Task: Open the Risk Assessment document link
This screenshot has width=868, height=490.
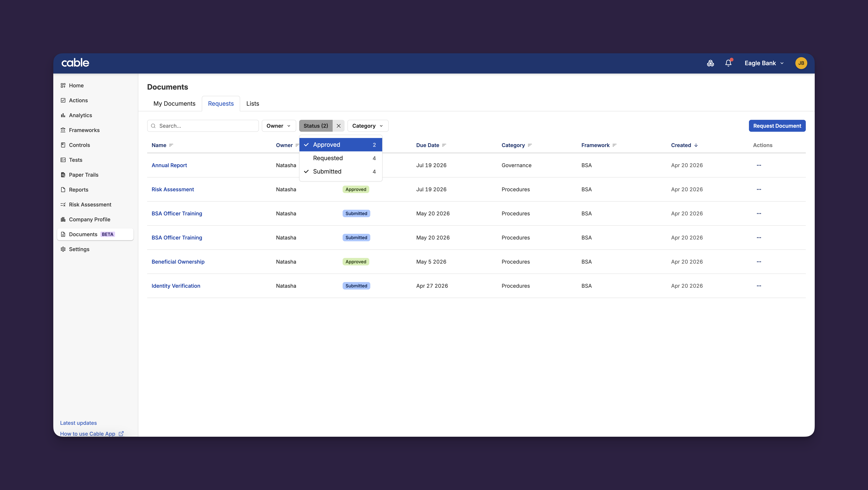Action: (172, 189)
